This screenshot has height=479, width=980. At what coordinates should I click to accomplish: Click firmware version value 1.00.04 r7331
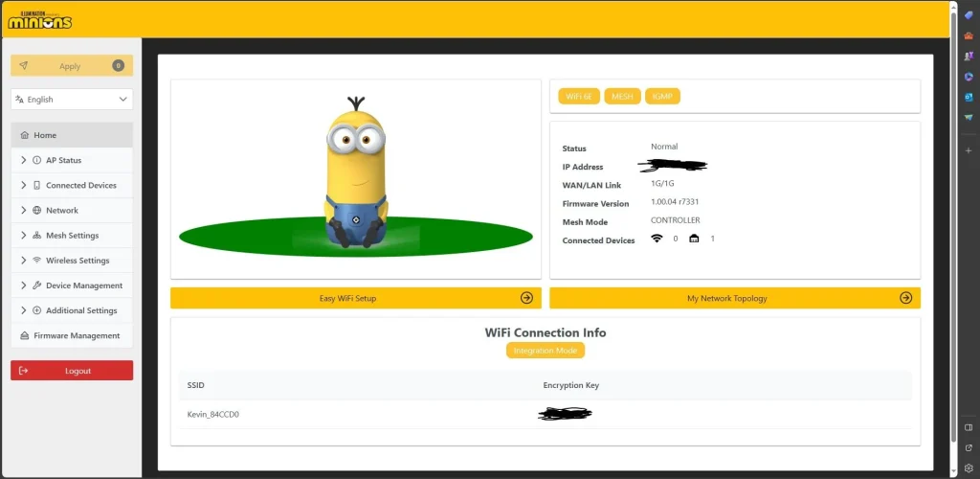point(675,201)
